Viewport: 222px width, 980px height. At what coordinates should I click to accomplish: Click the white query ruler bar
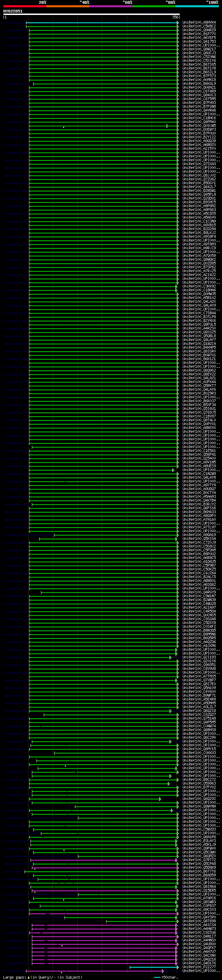[x=91, y=15]
